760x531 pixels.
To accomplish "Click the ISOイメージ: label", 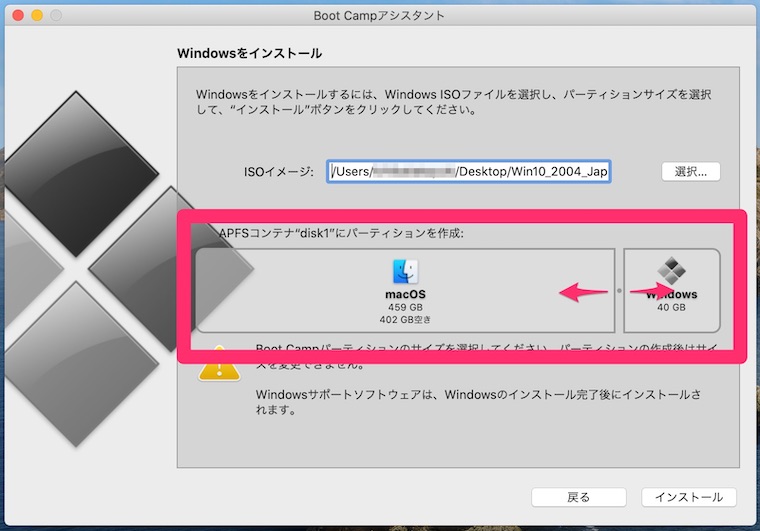I will click(x=279, y=172).
